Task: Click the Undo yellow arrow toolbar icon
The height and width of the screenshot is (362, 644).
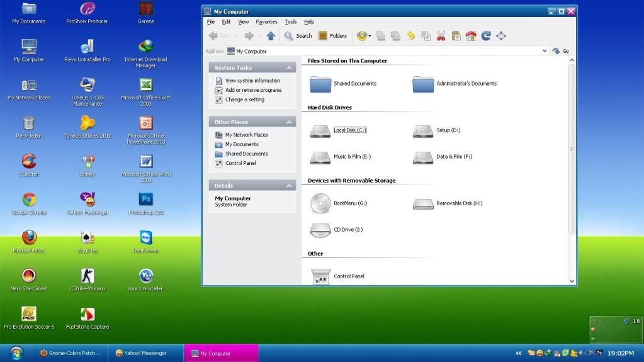Action: coord(410,36)
